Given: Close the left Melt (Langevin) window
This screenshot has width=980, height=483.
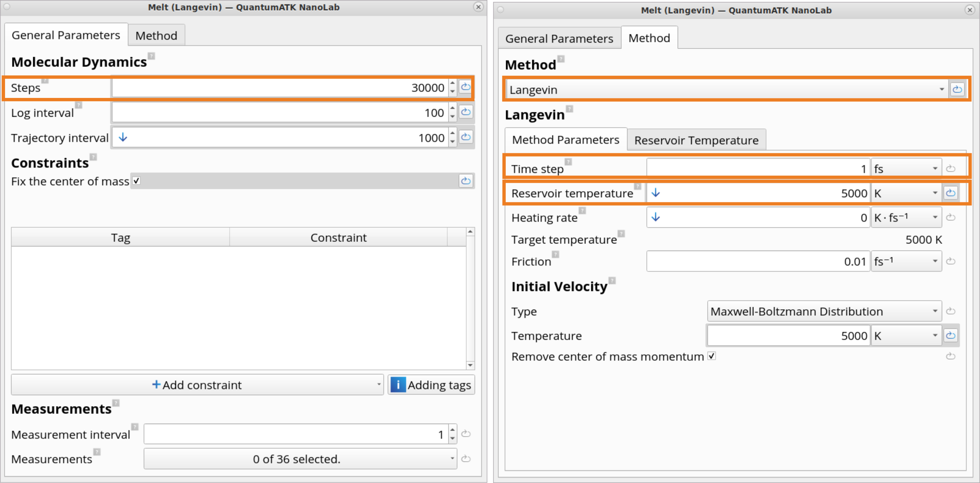Looking at the screenshot, I should 478,6.
